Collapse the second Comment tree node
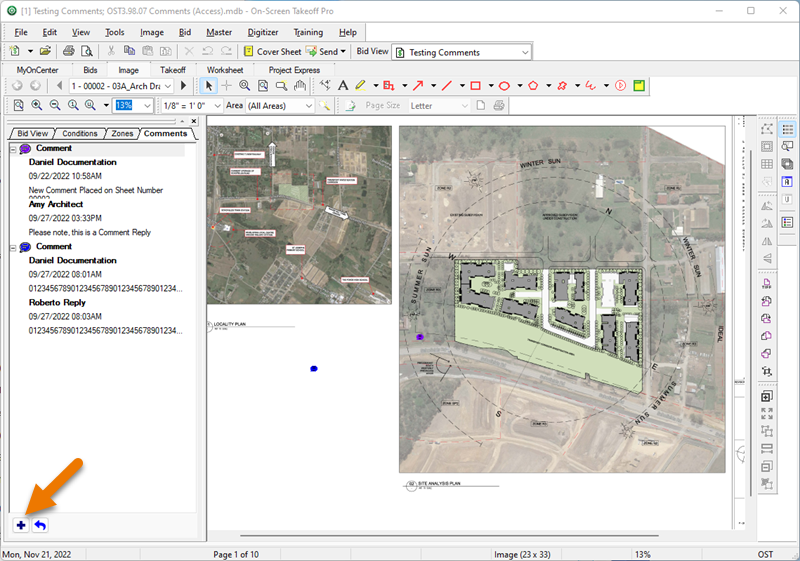The image size is (800, 561). (x=13, y=247)
